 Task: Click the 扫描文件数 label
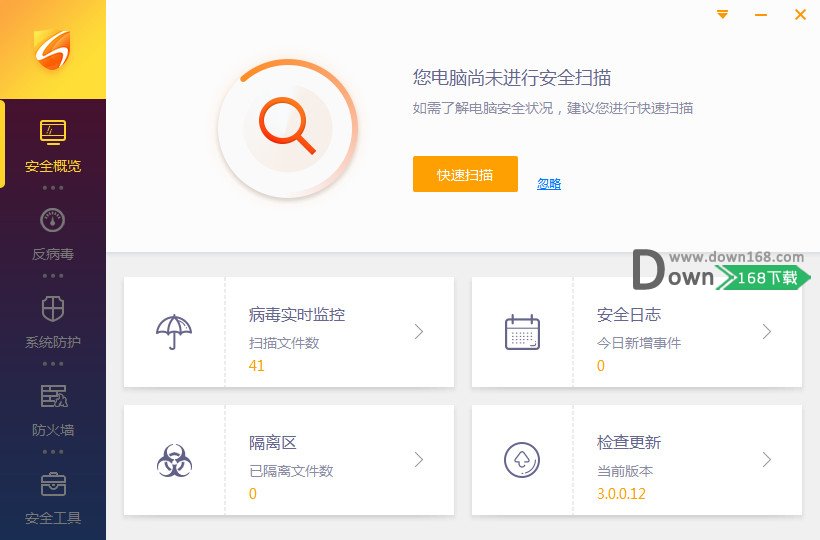284,343
